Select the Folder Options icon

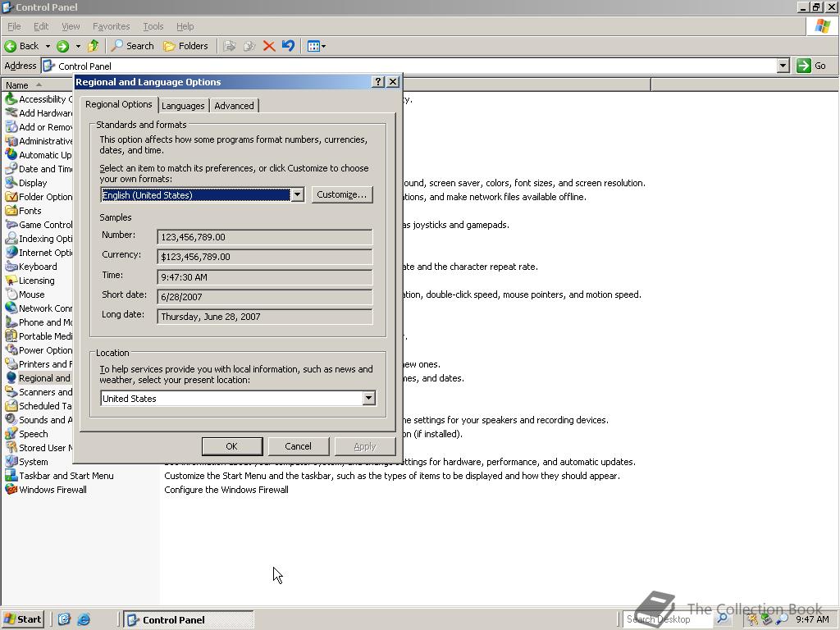11,197
